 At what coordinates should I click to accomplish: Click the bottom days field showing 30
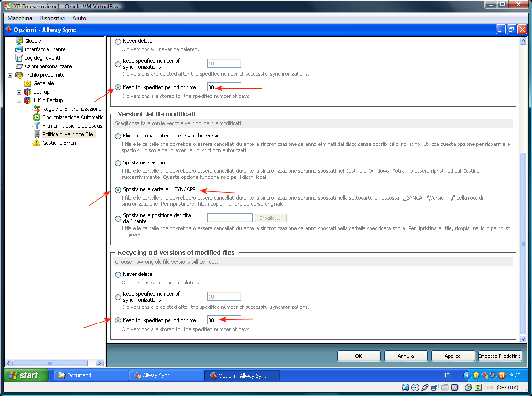click(x=224, y=320)
